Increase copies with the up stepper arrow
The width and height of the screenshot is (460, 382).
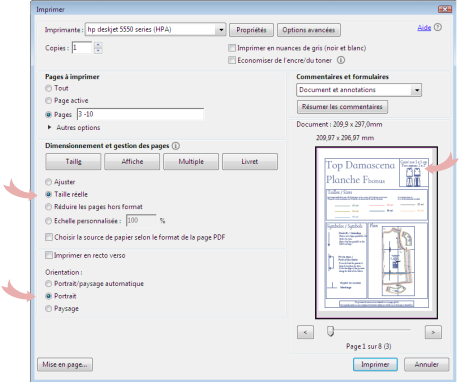pos(98,44)
